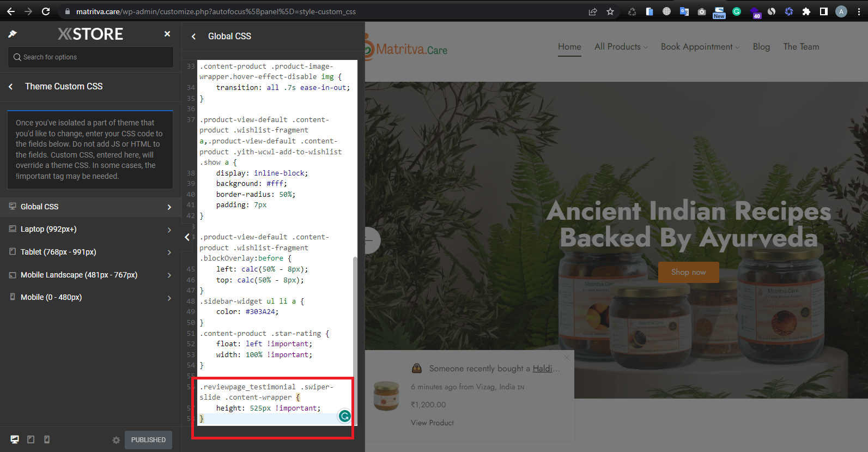The width and height of the screenshot is (868, 452).
Task: Go back from Global CSS panel
Action: click(x=193, y=37)
